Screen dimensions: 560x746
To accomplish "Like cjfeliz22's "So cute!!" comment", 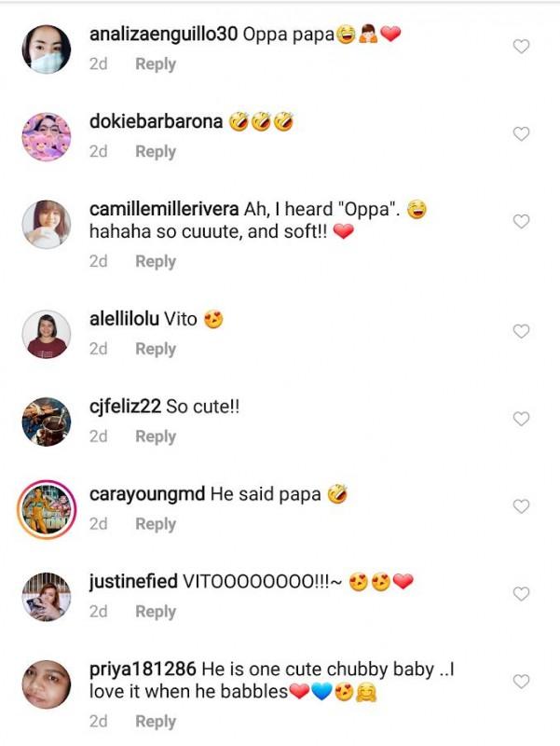I will coord(522,419).
